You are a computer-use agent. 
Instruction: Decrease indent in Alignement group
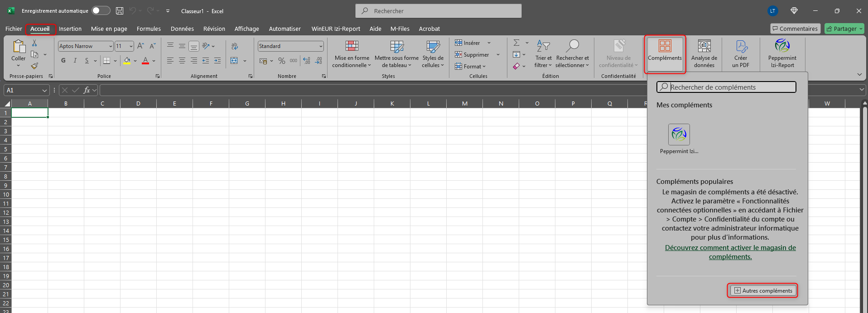[206, 61]
